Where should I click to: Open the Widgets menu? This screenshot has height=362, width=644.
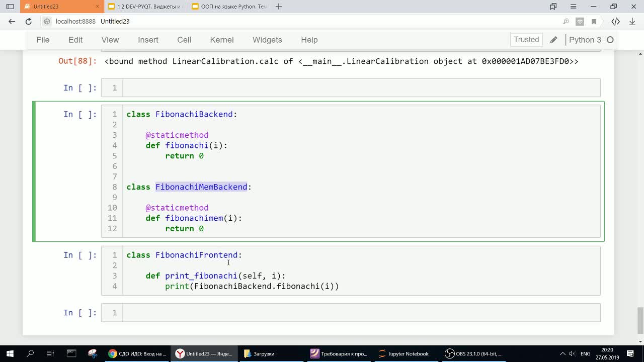(x=267, y=40)
